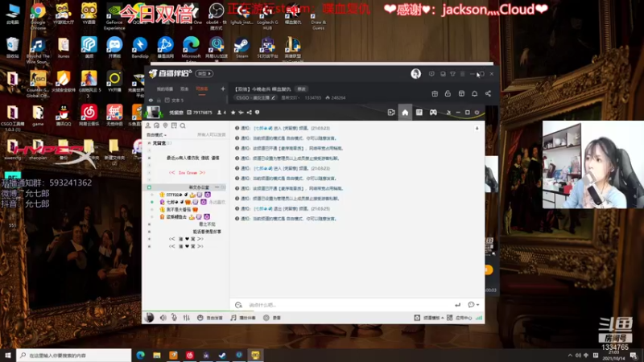Open the YY avatar in bottom-left status bar
The image size is (644, 362).
point(150,317)
